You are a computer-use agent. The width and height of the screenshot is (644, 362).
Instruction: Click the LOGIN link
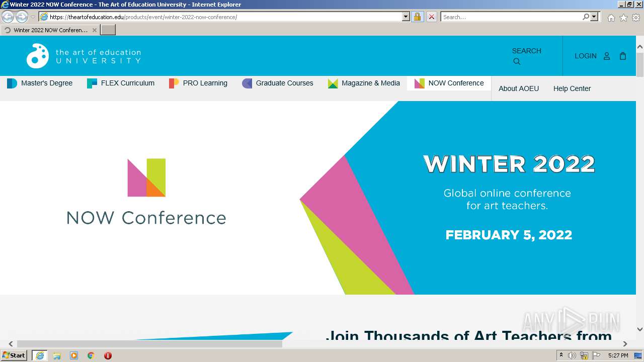[586, 56]
